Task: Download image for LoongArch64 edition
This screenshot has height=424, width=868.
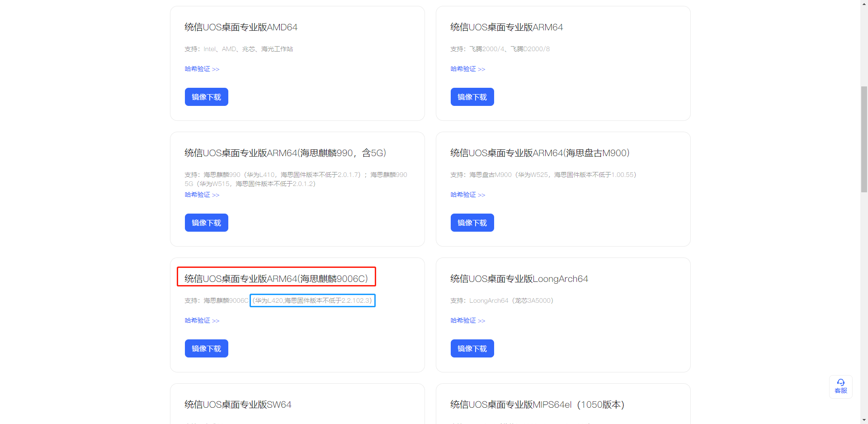Action: point(472,348)
